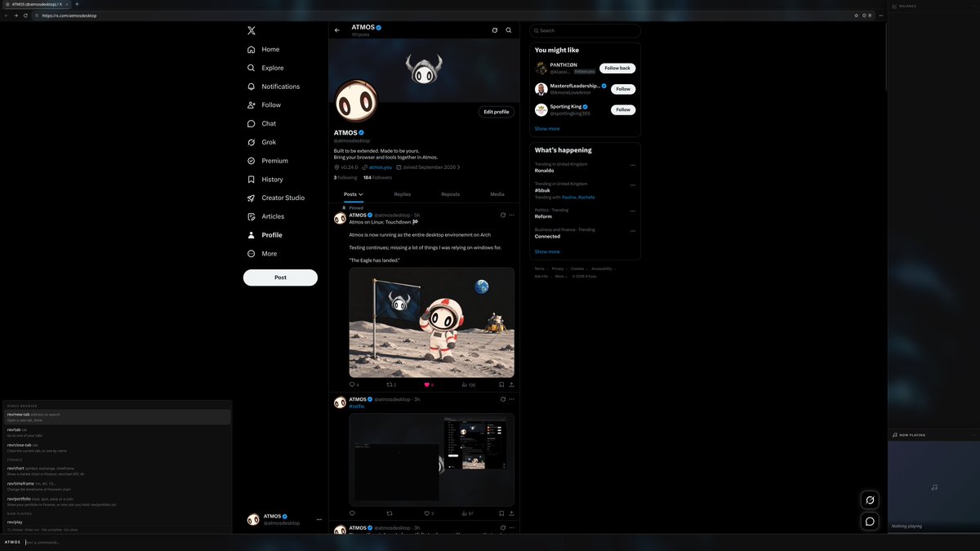This screenshot has width=980, height=551.
Task: Open Articles in the sidebar
Action: click(265, 216)
